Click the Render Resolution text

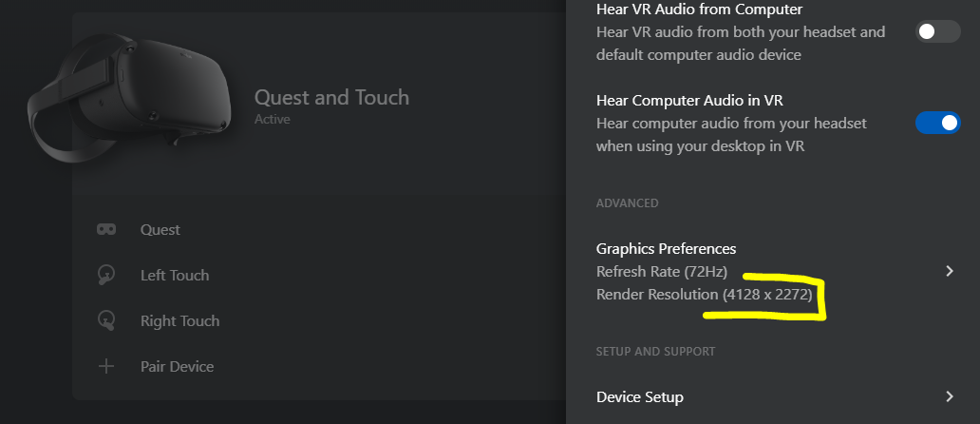[x=704, y=295]
